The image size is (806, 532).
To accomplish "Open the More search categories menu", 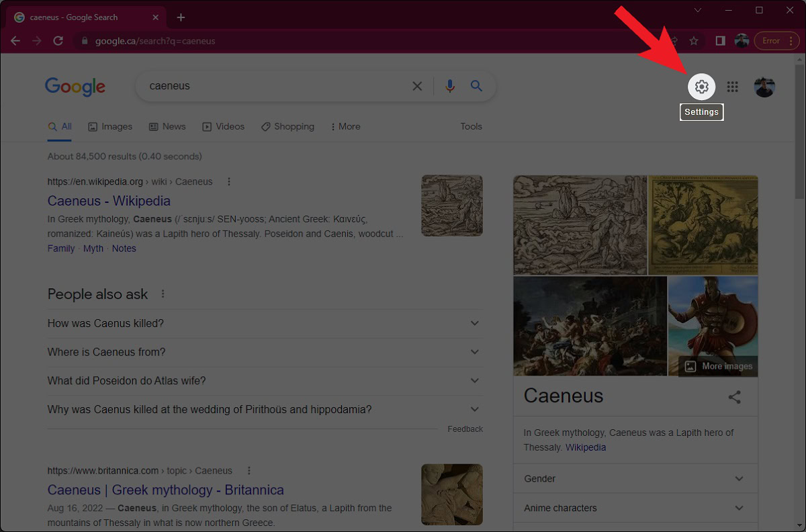I will (345, 126).
